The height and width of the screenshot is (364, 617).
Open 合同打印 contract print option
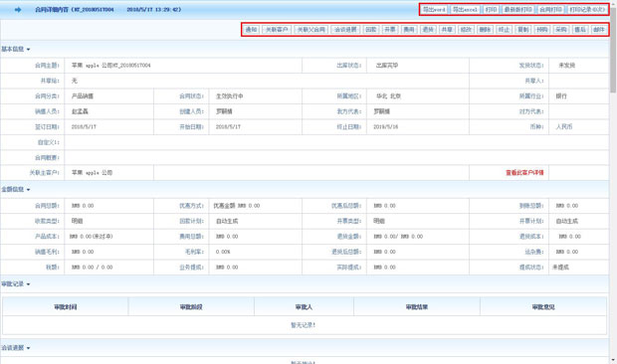point(550,9)
